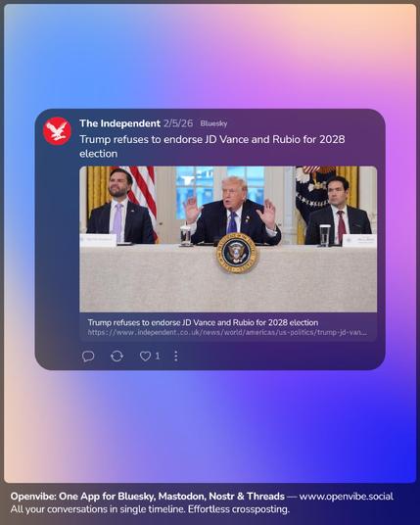This screenshot has height=525, width=420.
Task: Open the link card headline about 2028 election
Action: coord(203,323)
